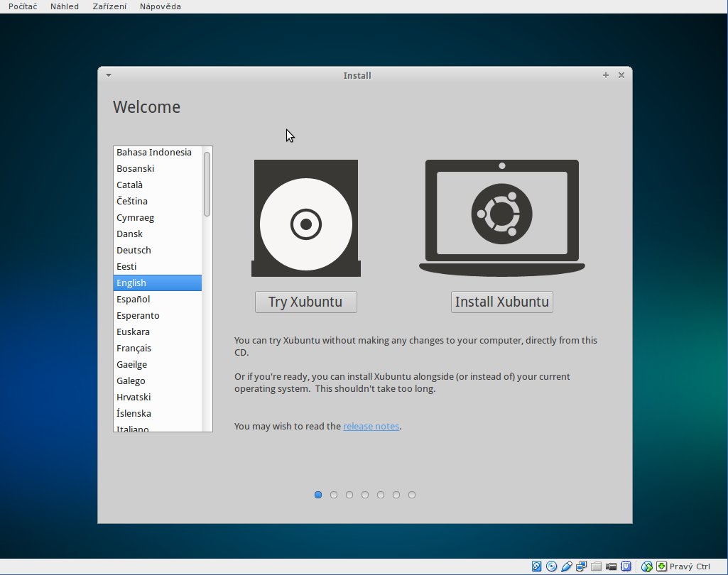Viewport: 728px width, 575px height.
Task: Select Bosanski in the language list
Action: coord(158,168)
